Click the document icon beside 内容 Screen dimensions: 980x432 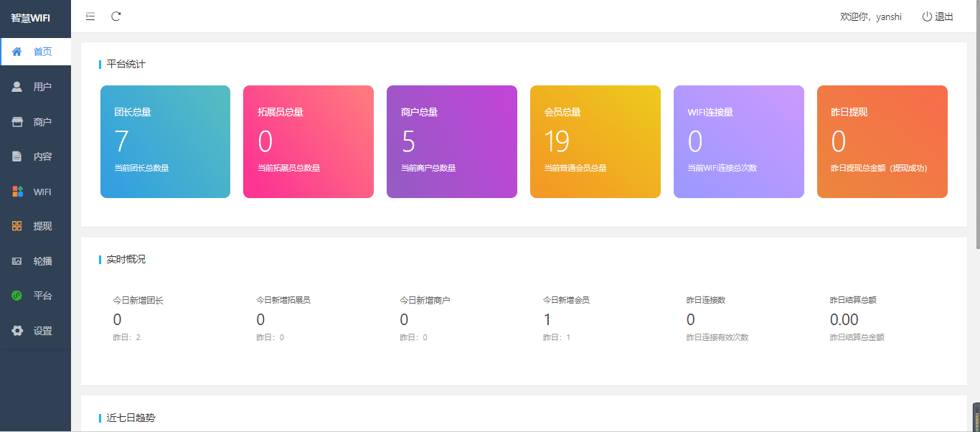(x=17, y=156)
